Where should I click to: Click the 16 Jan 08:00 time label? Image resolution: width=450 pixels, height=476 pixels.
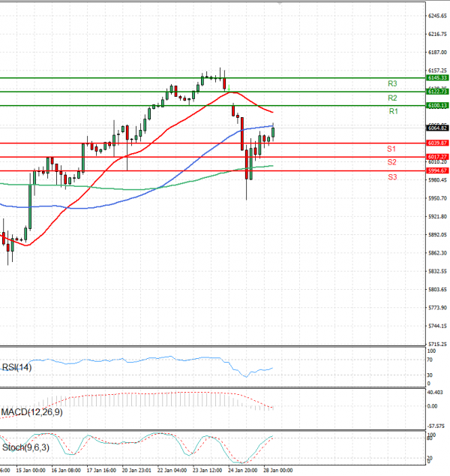66,470
